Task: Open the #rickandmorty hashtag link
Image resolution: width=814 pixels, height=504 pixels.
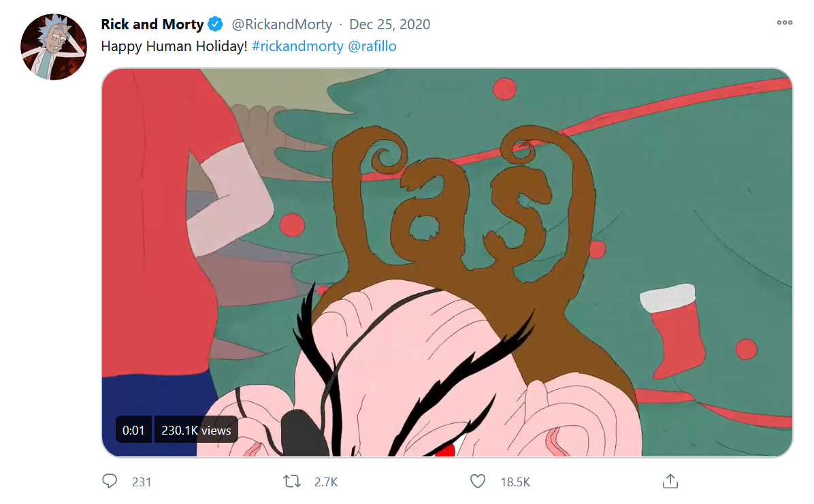Action: (297, 46)
